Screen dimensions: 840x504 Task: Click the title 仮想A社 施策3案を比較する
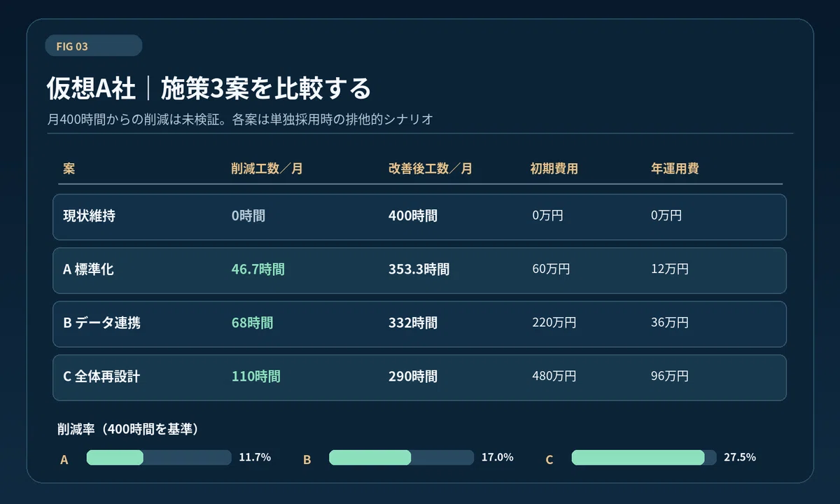point(209,89)
